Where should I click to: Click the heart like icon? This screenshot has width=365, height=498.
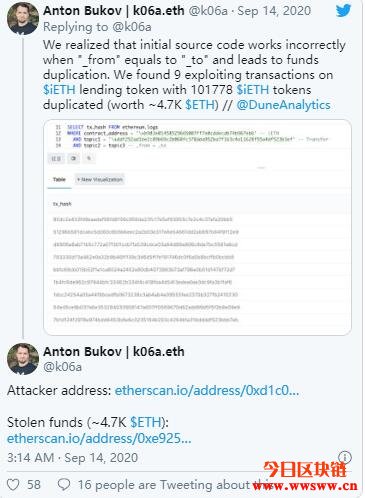[13, 484]
